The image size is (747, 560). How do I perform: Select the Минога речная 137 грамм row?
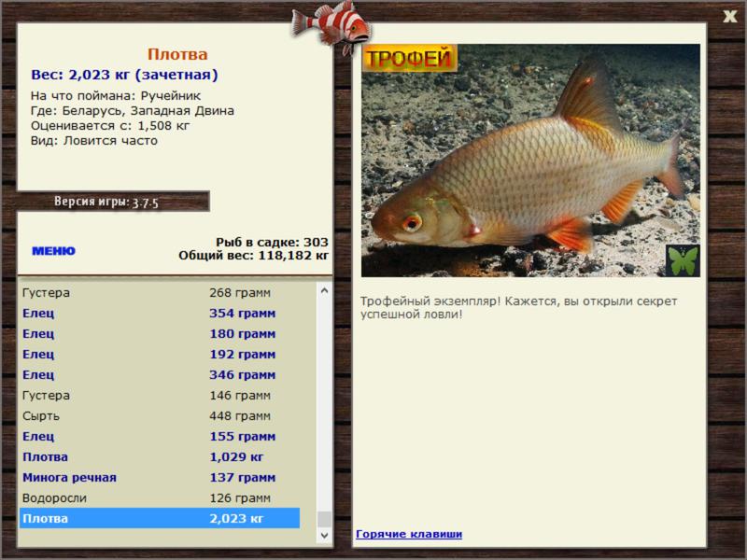click(160, 477)
